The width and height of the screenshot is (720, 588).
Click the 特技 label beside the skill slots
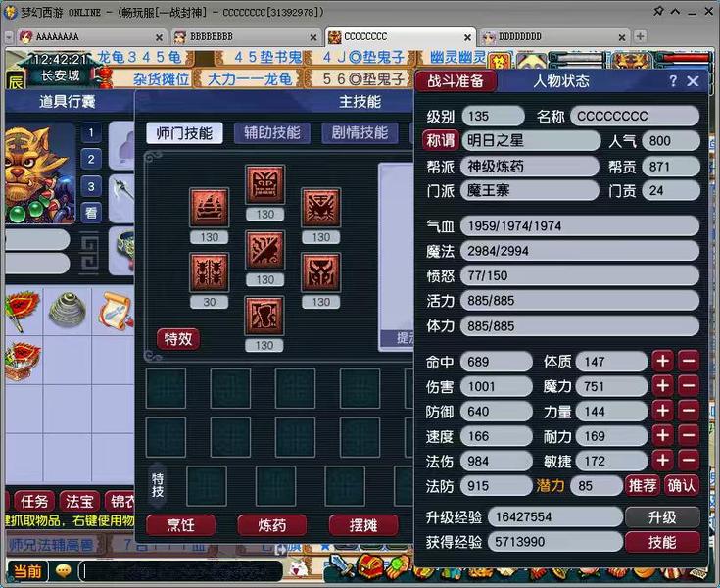pos(158,485)
